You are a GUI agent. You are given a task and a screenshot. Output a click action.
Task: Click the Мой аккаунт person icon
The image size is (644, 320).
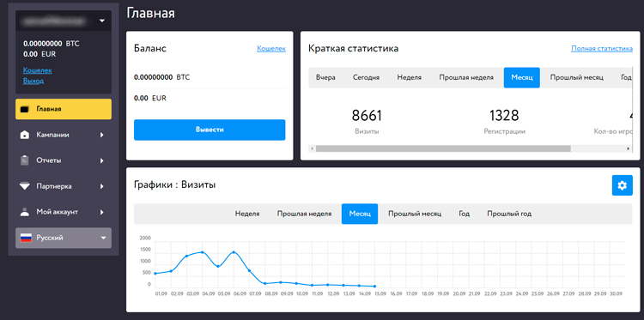click(x=25, y=212)
